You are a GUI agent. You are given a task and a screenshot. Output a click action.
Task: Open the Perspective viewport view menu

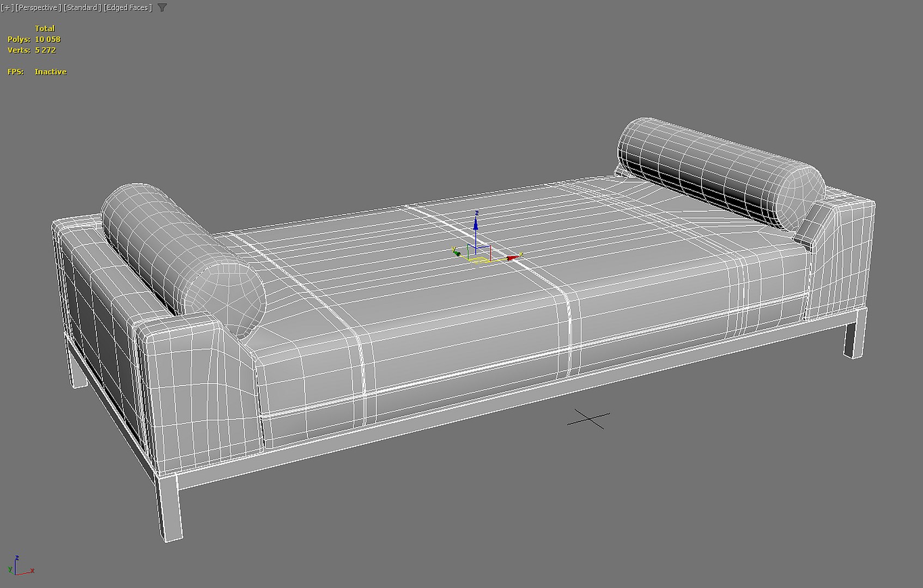(38, 8)
